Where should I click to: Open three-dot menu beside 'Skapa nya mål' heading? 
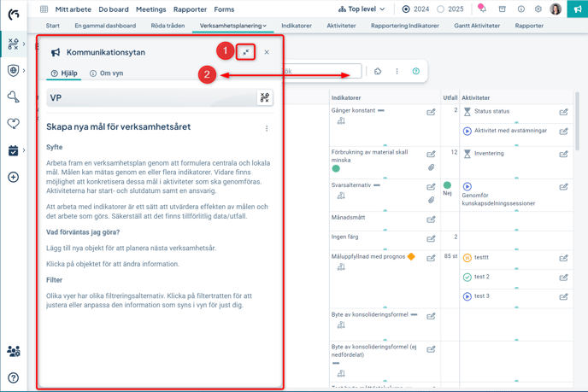click(267, 129)
